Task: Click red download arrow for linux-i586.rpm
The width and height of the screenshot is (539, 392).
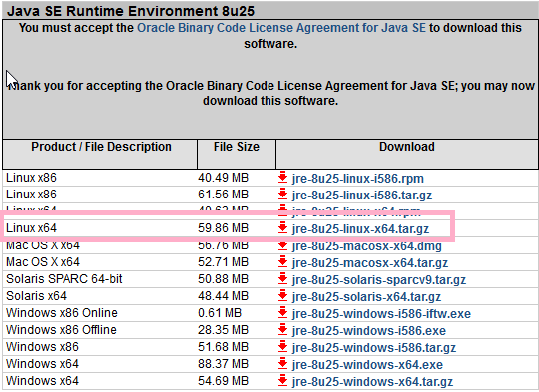Action: 282,177
